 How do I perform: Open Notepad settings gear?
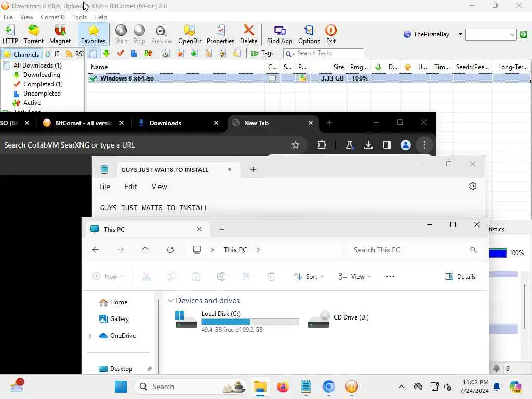pos(472,187)
